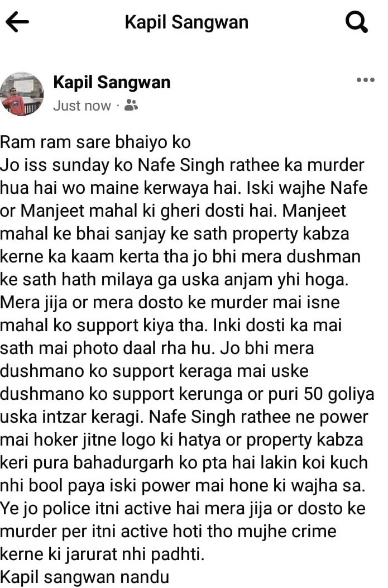
Task: Tap the line starting "ke sath hath milaya"
Action: tap(174, 280)
